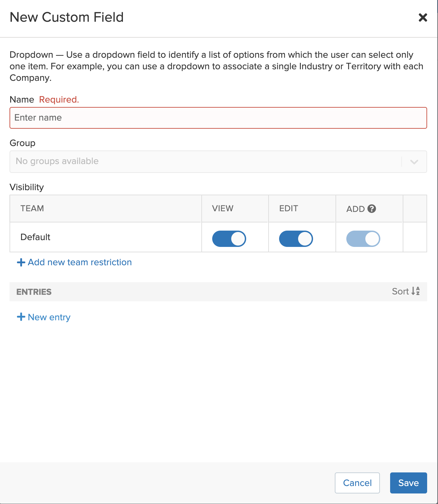This screenshot has height=504, width=438.
Task: Select the Visibility section heading
Action: pos(26,187)
